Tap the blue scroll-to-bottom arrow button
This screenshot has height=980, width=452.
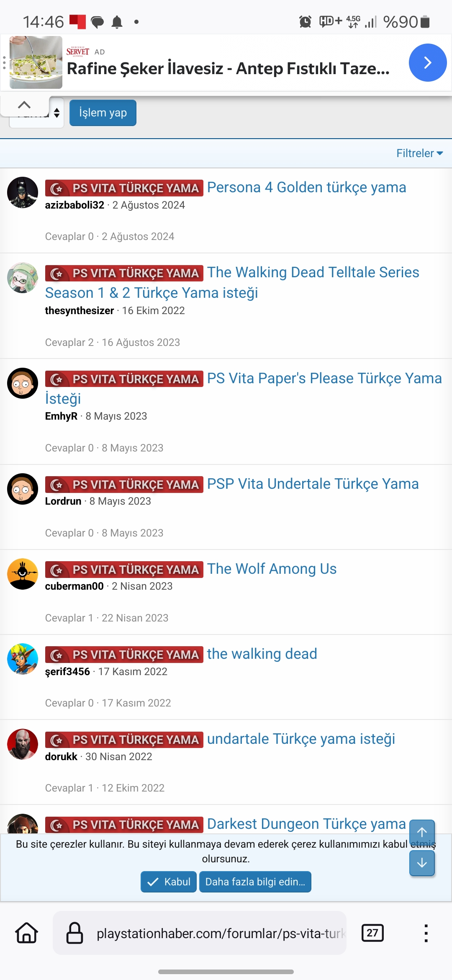(x=422, y=863)
